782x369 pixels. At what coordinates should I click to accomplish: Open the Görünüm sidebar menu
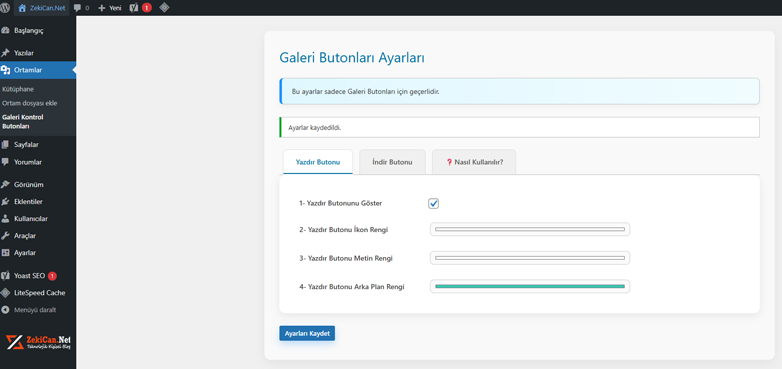click(38, 184)
